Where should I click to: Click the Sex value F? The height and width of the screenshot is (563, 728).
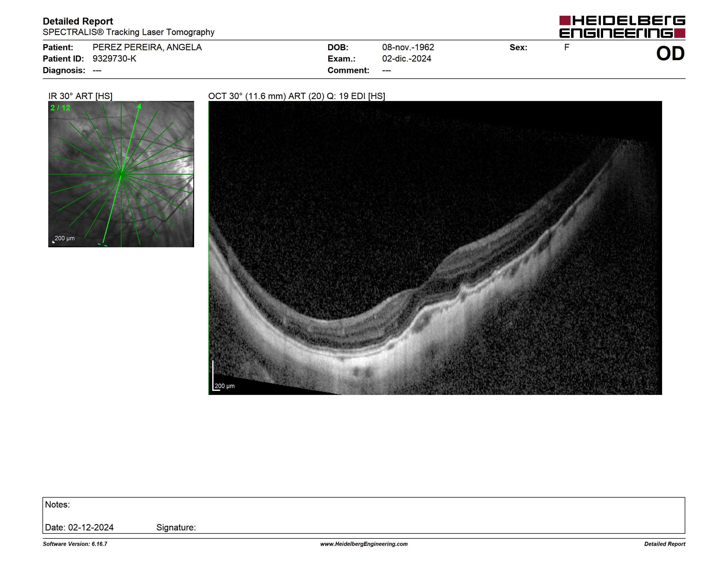point(567,47)
